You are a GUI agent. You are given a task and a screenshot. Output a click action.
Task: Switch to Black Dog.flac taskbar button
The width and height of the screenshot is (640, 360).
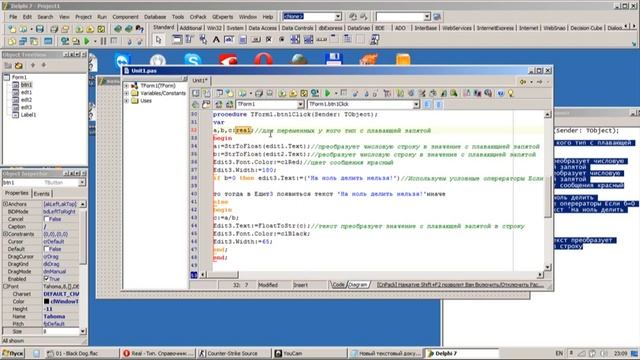[x=81, y=353]
